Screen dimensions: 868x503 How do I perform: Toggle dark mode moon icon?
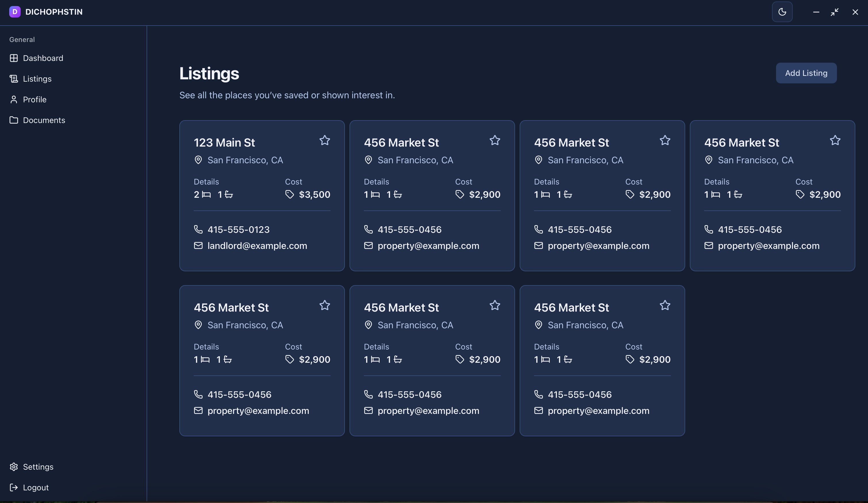[x=782, y=12]
